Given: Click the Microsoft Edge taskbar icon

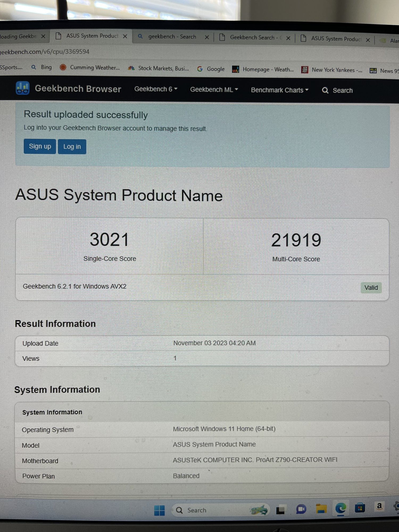Looking at the screenshot, I should 340,508.
